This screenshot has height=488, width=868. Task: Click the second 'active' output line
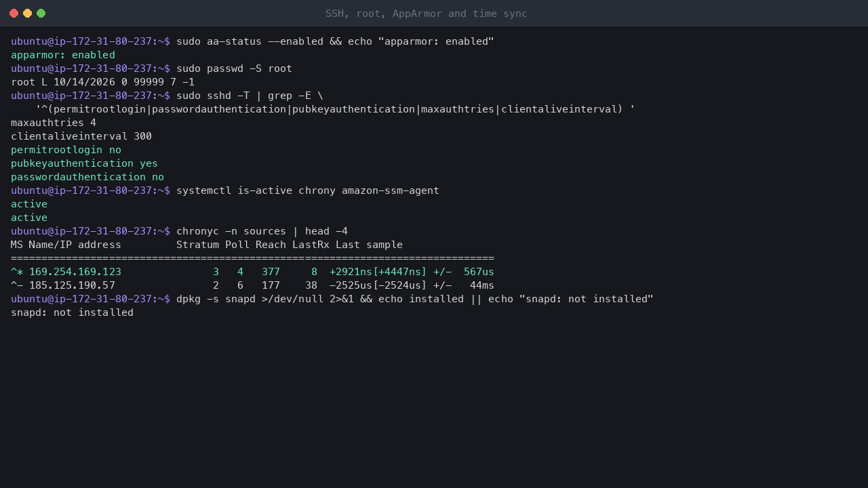(29, 218)
